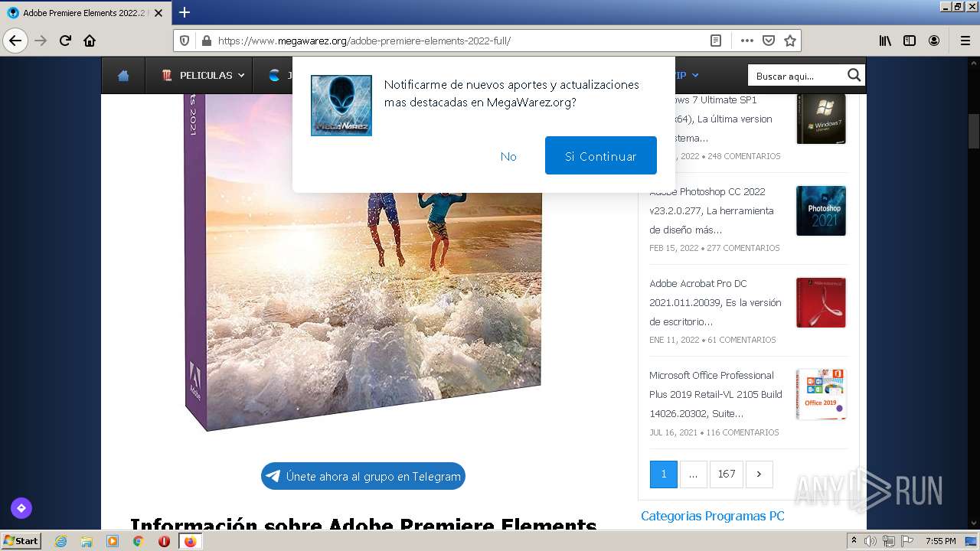Save page to Pocket
This screenshot has width=980, height=551.
[x=769, y=41]
